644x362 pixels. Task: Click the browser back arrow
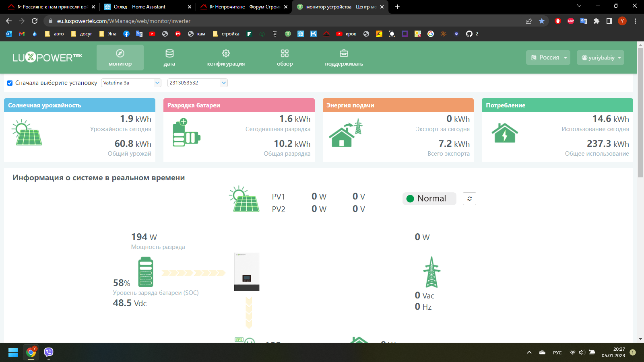[x=9, y=21]
